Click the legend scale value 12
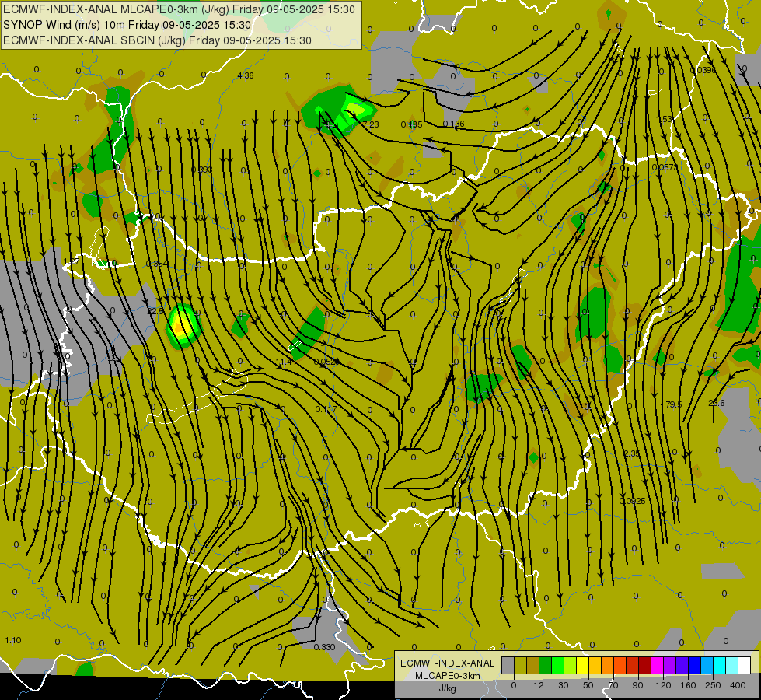Image resolution: width=761 pixels, height=700 pixels. click(x=539, y=685)
